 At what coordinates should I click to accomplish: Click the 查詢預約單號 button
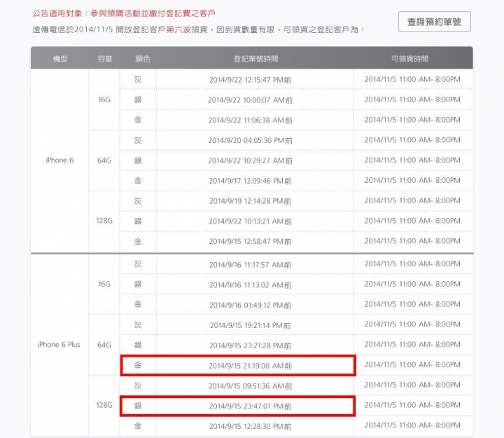click(x=434, y=22)
